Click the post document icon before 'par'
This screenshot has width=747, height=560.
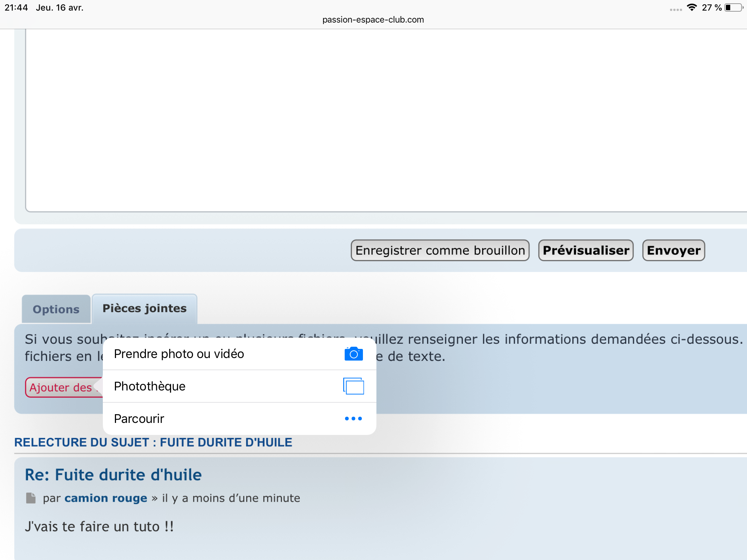pyautogui.click(x=31, y=498)
